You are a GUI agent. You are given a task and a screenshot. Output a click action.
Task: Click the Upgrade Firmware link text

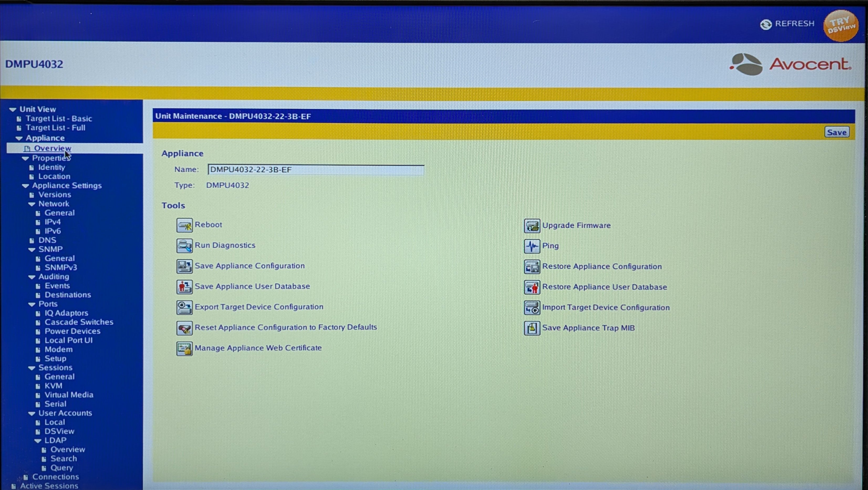click(x=576, y=226)
